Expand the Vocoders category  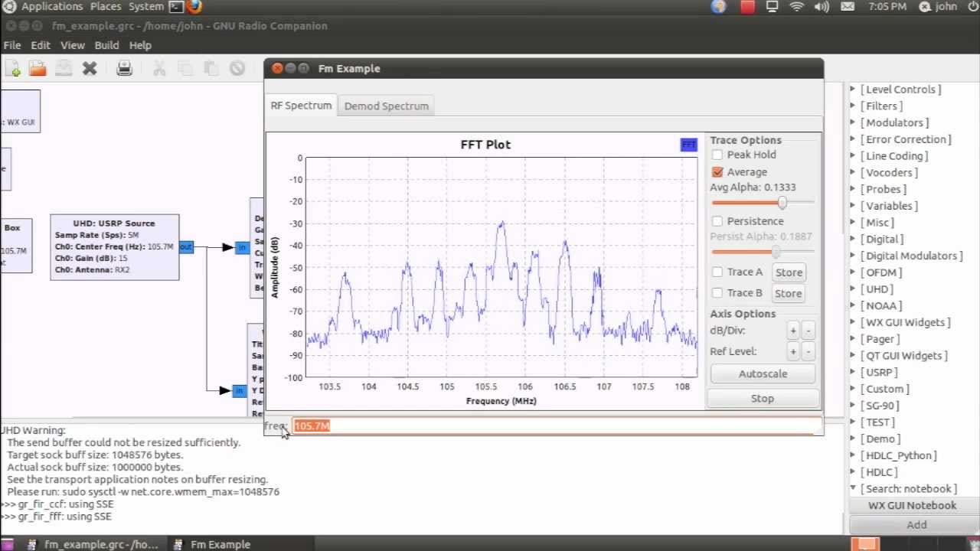pos(853,173)
